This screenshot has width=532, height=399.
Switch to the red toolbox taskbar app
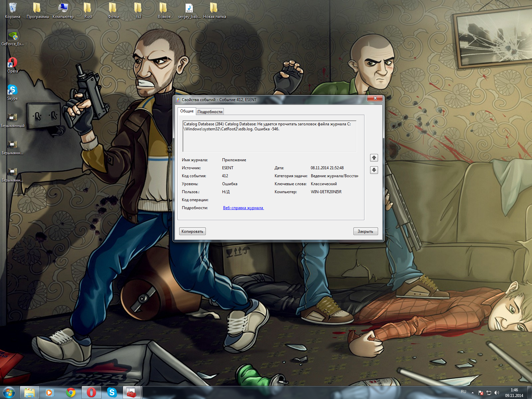132,392
